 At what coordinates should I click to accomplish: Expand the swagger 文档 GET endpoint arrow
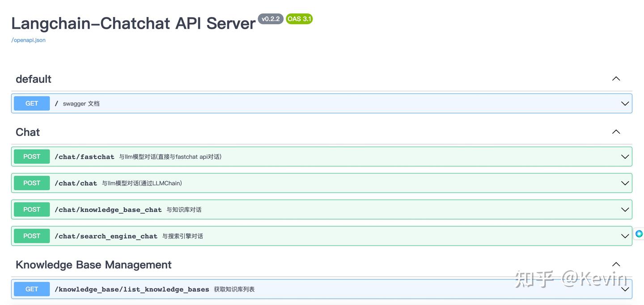point(625,104)
